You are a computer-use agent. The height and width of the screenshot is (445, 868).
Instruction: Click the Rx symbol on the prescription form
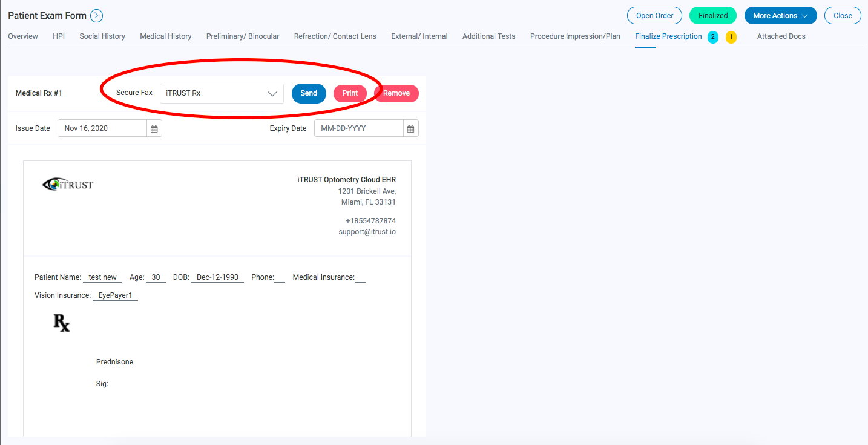tap(61, 323)
